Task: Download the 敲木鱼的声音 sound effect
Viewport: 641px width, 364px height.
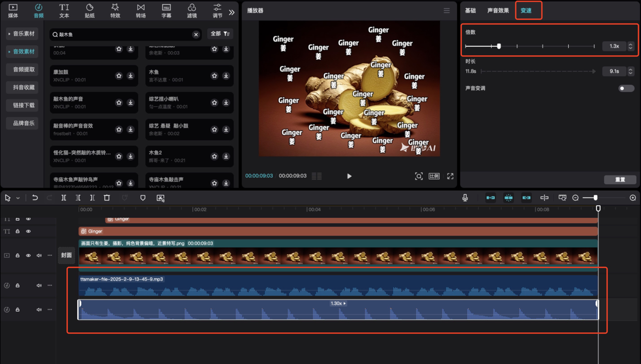Action: pyautogui.click(x=130, y=103)
